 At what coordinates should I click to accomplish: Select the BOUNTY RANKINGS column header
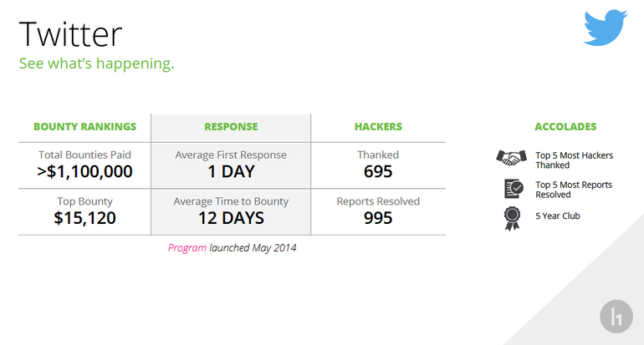pos(84,127)
